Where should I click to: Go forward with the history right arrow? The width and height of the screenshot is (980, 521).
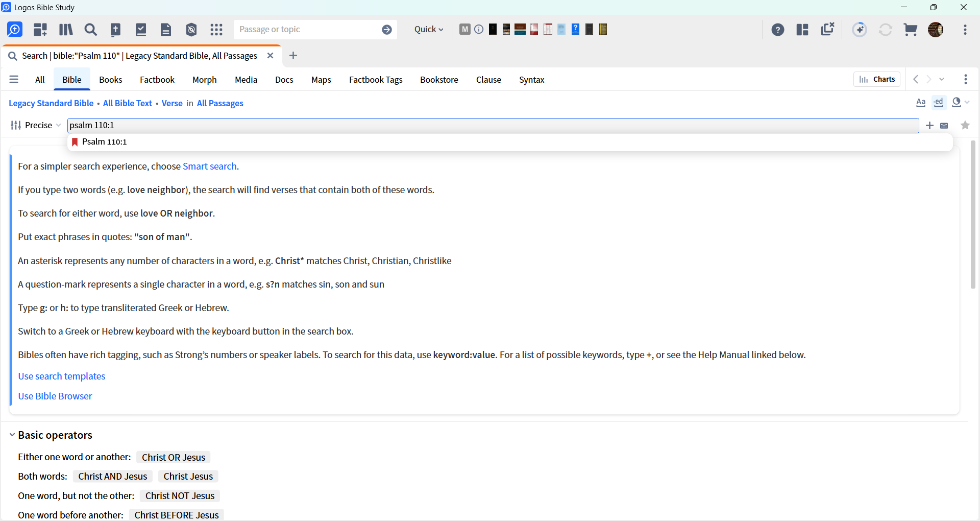[x=929, y=79]
